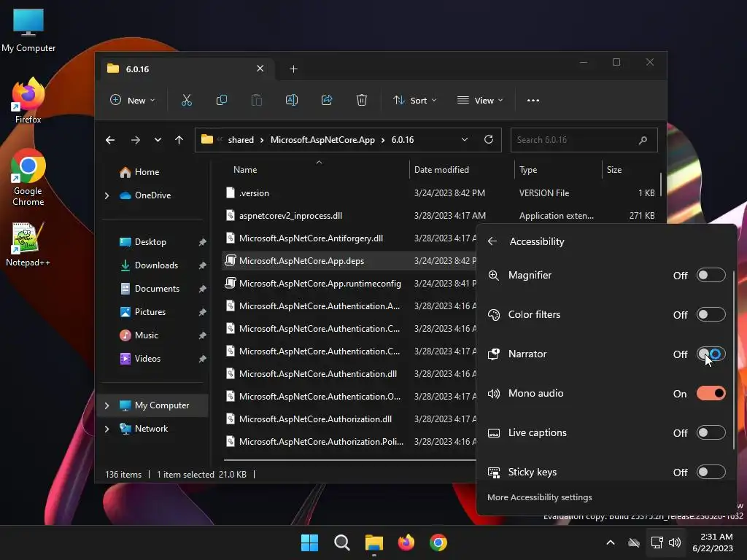Screen dimensions: 747x560
Task: Open the Sort dropdown menu
Action: [x=414, y=101]
